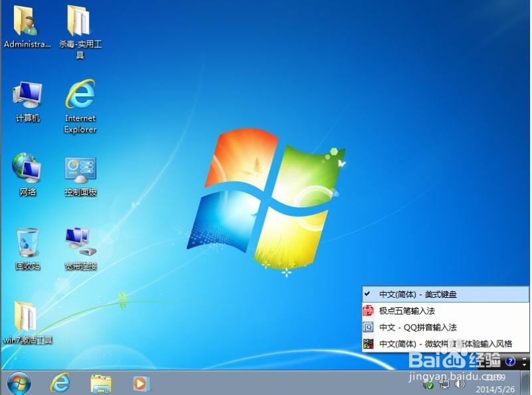Viewport: 532px width, 395px height.
Task: Select the Internet Explorer desktop shortcut
Action: (80, 106)
